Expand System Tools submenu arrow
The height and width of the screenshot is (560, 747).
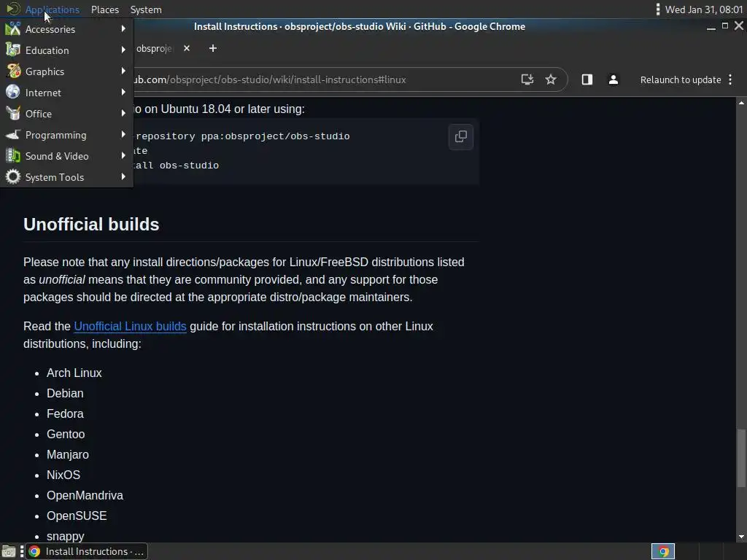123,176
